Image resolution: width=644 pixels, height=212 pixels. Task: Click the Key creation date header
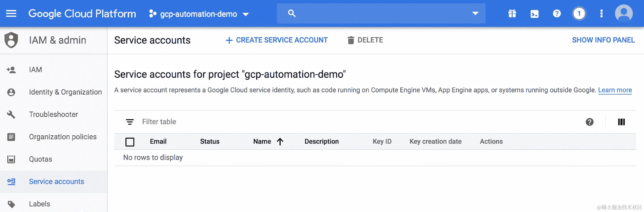(436, 141)
